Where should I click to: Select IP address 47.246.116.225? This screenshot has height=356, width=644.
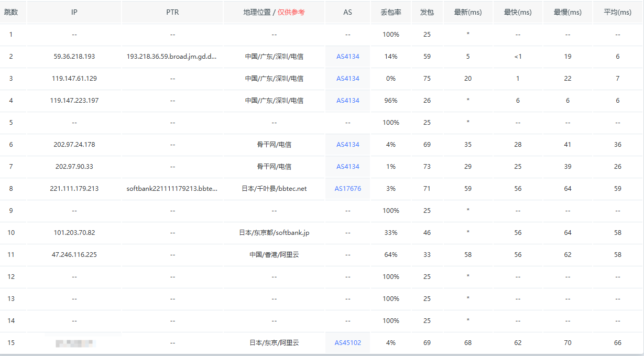click(74, 255)
